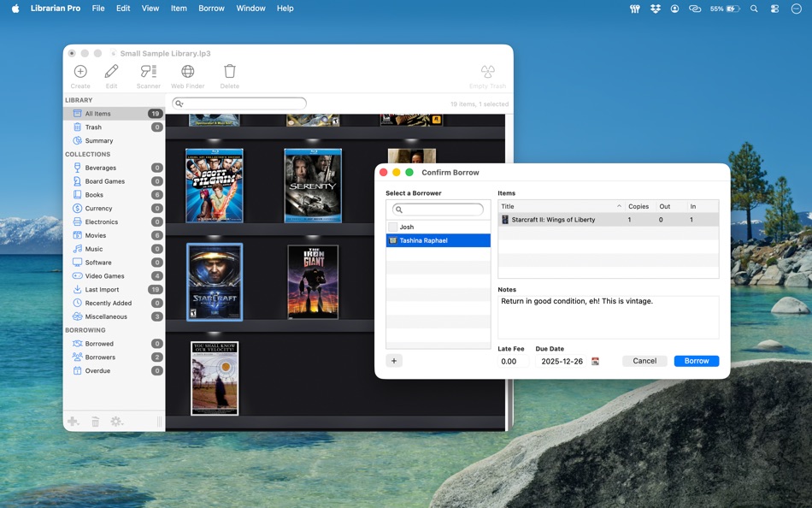Click the trash delete icon at bottom sidebar
Image resolution: width=812 pixels, height=508 pixels.
[95, 421]
